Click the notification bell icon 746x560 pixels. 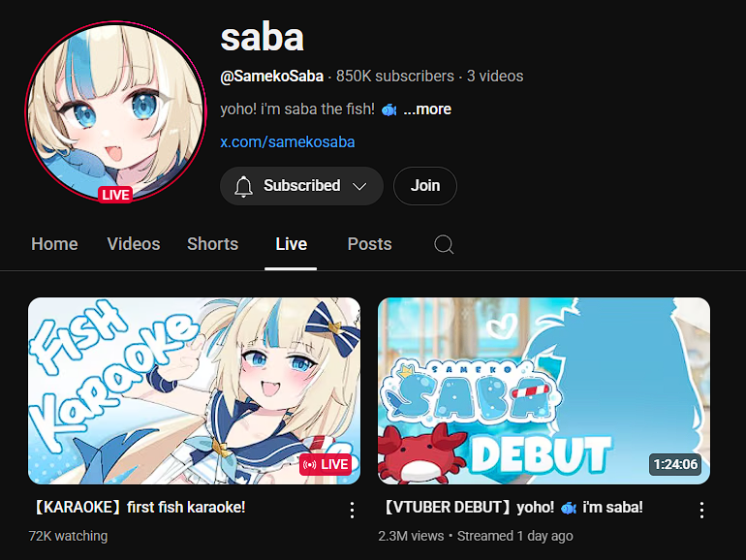click(x=243, y=186)
